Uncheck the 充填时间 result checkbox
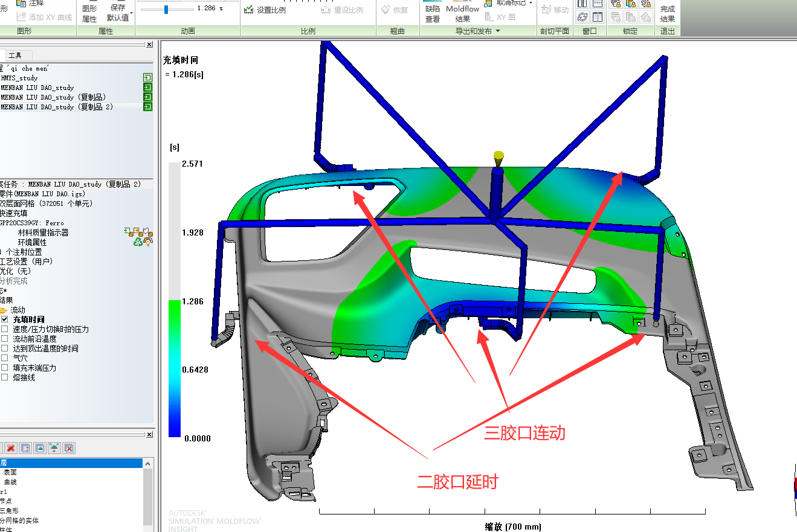Screen dimensions: 797x532 (5, 319)
